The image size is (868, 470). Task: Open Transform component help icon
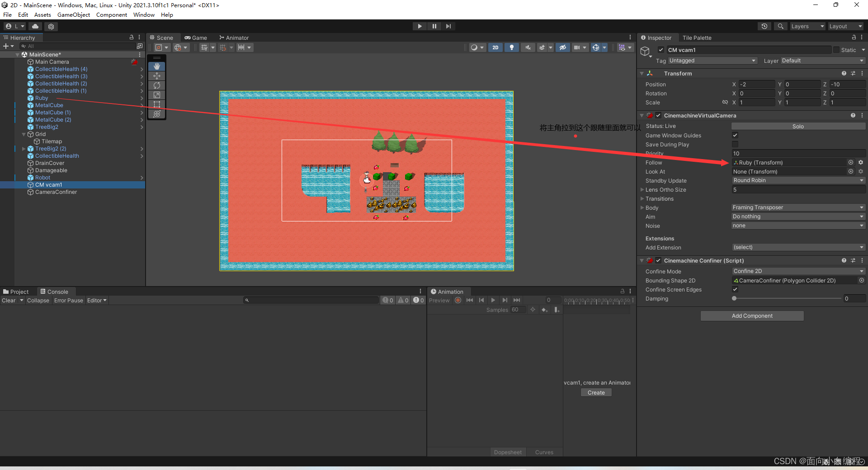point(844,73)
